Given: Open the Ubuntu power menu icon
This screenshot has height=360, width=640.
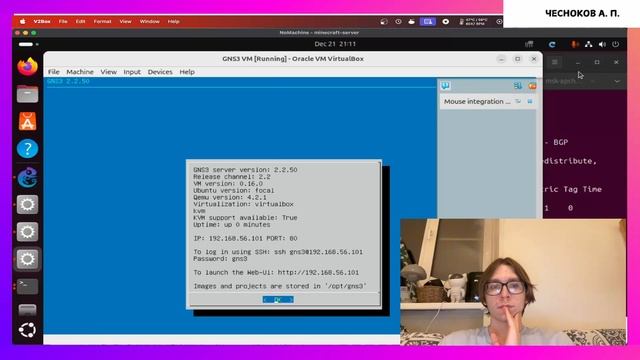Looking at the screenshot, I should coord(616,44).
